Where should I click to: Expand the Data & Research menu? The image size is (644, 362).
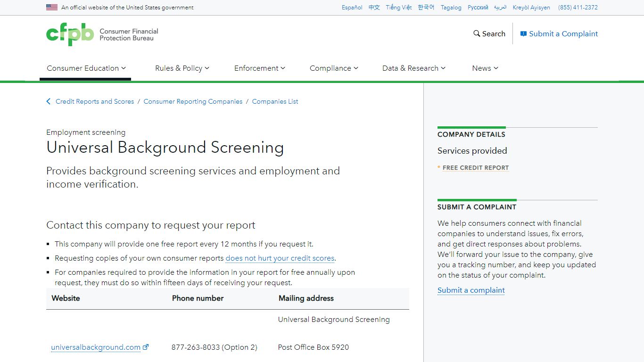413,68
